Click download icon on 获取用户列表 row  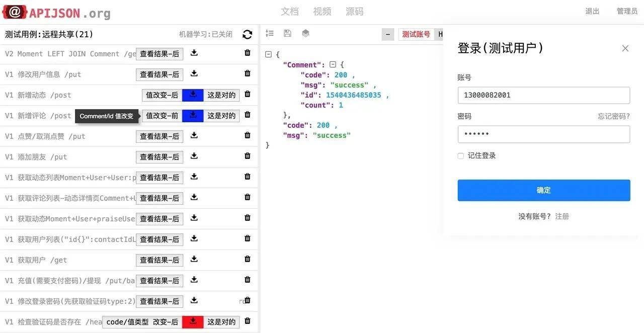[194, 238]
